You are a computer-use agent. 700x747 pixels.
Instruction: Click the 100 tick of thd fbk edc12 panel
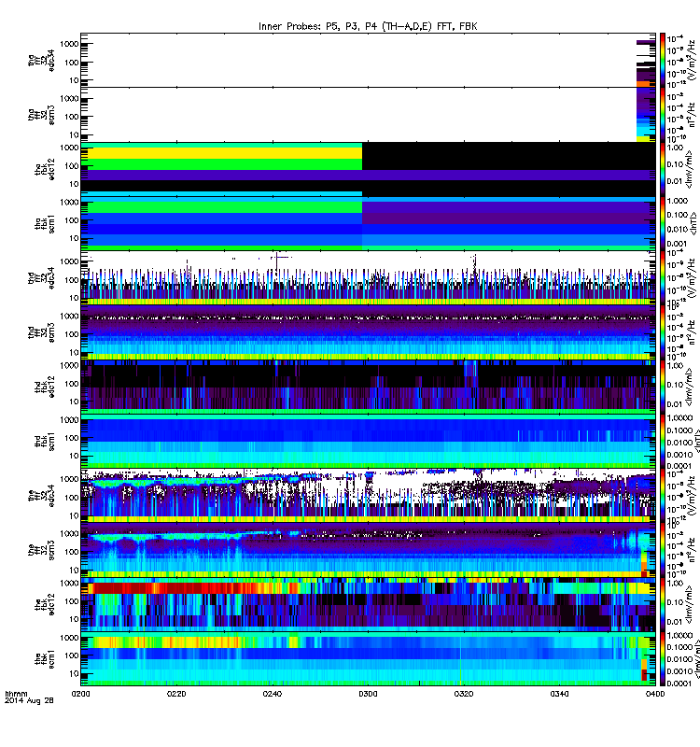[72, 384]
